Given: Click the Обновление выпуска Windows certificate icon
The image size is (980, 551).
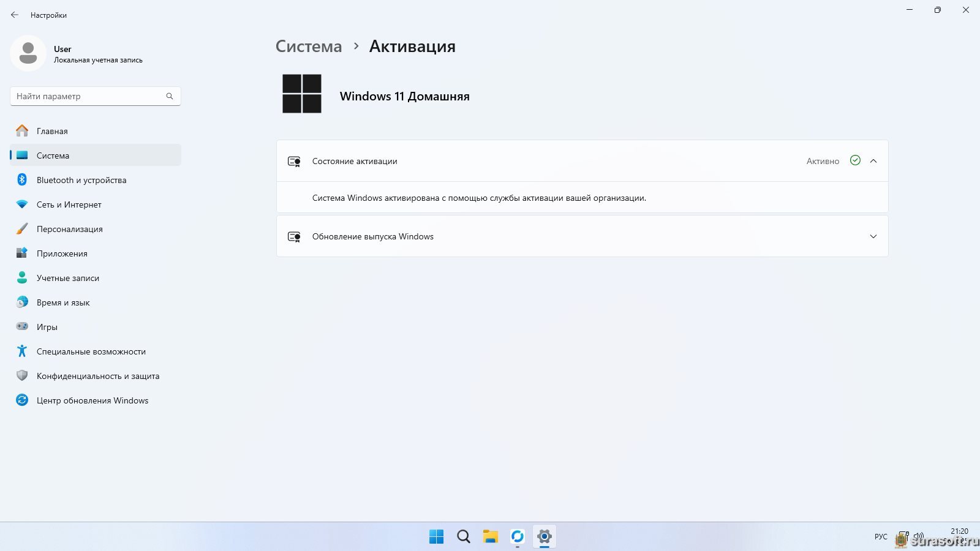Looking at the screenshot, I should (294, 237).
